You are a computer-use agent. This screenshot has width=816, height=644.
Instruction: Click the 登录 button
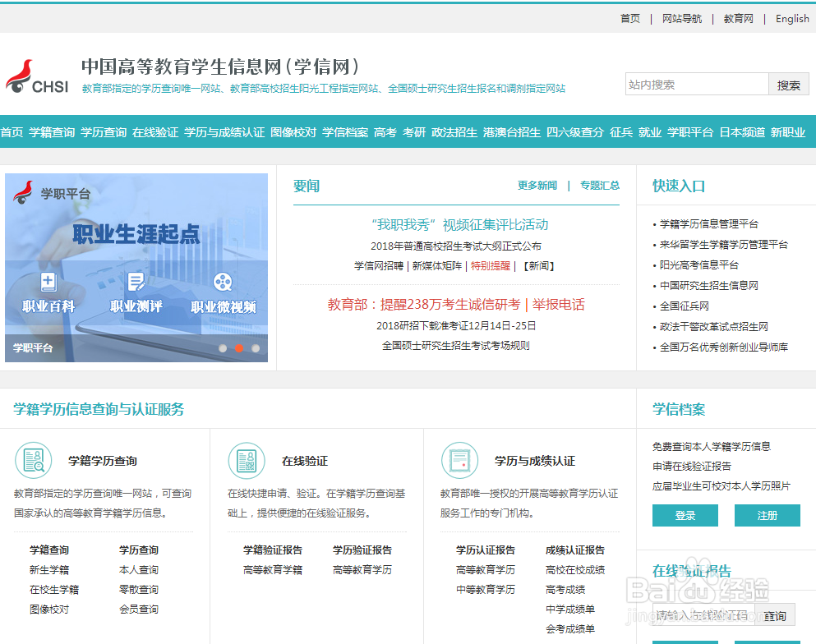(x=685, y=516)
